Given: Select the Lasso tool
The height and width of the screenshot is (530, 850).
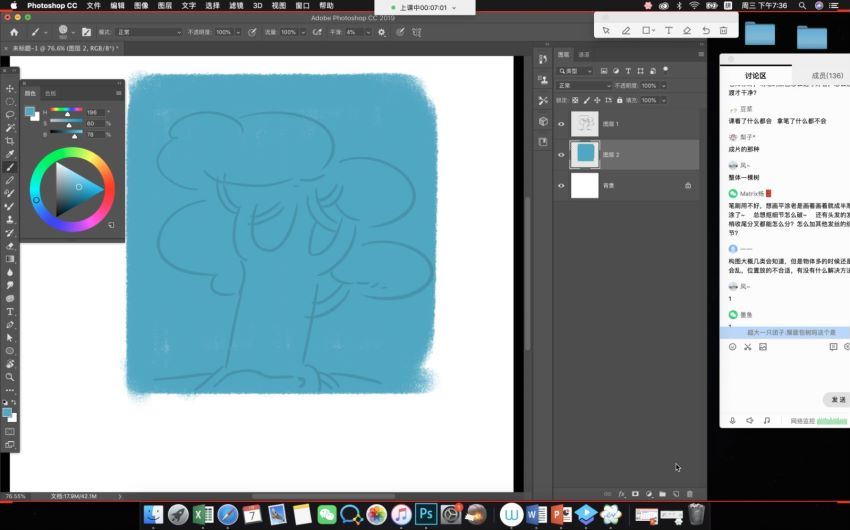Looking at the screenshot, I should click(x=10, y=114).
